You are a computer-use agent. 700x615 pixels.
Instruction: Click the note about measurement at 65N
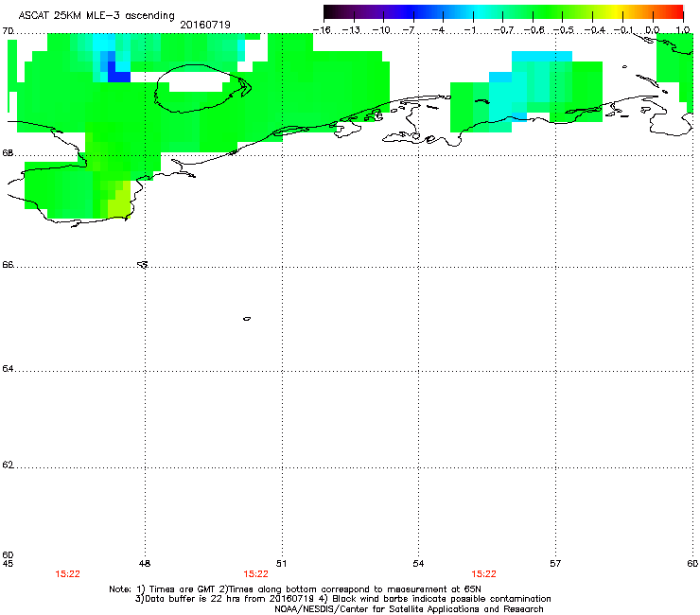coord(350,589)
